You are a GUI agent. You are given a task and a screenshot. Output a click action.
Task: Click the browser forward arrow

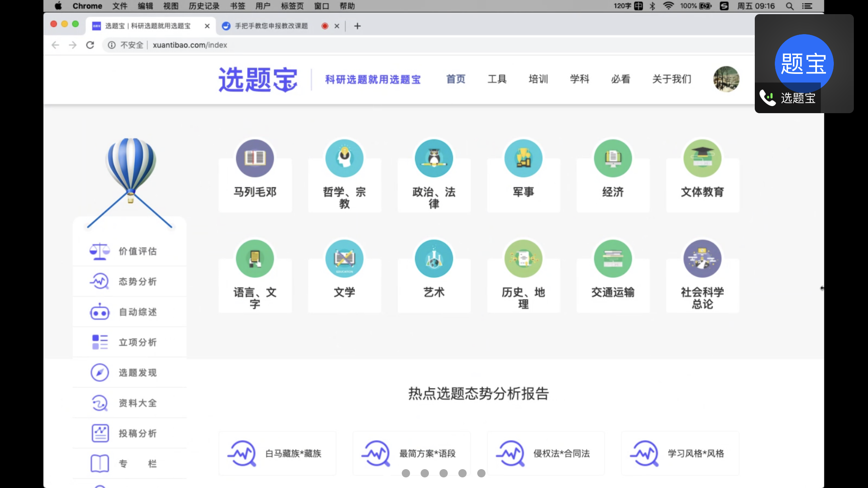[x=73, y=45]
